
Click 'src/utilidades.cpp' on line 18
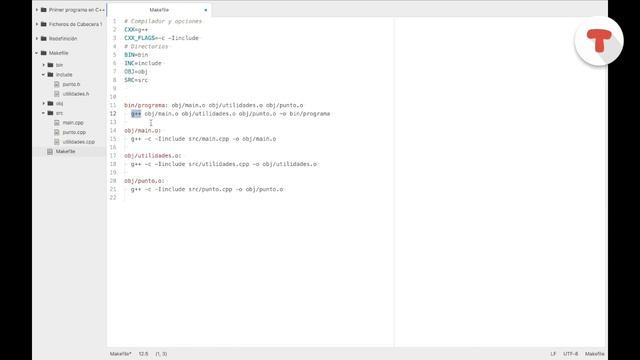(x=219, y=164)
